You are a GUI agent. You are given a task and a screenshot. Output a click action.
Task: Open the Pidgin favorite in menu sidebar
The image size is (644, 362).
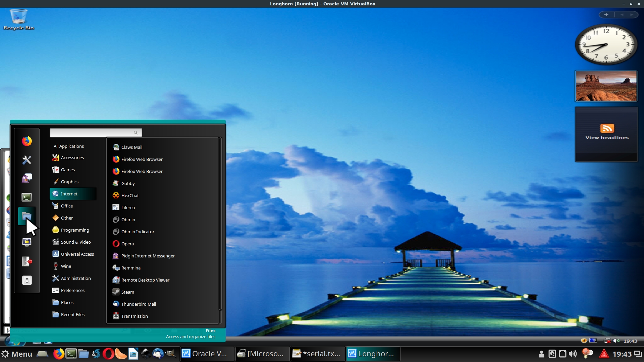[x=27, y=178]
